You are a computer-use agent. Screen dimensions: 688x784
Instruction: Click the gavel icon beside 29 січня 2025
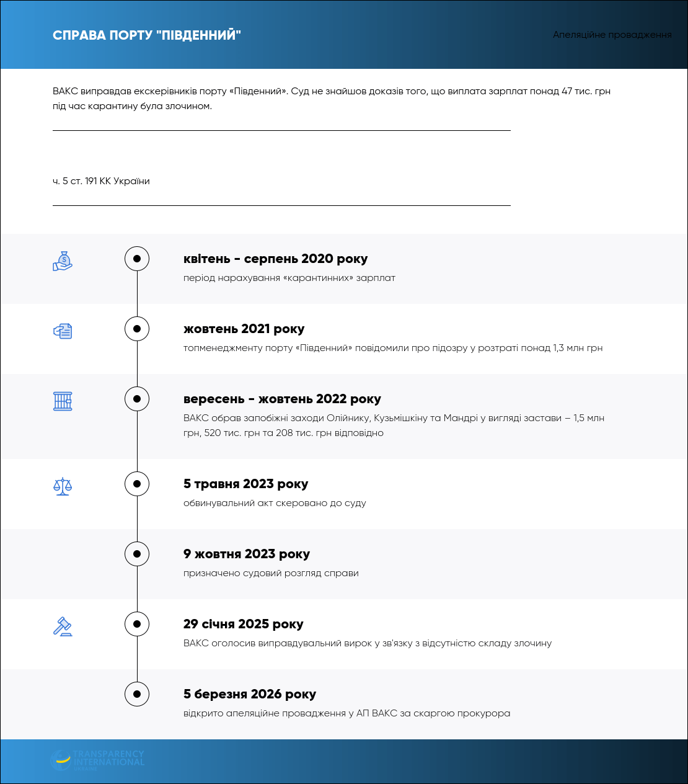[63, 626]
